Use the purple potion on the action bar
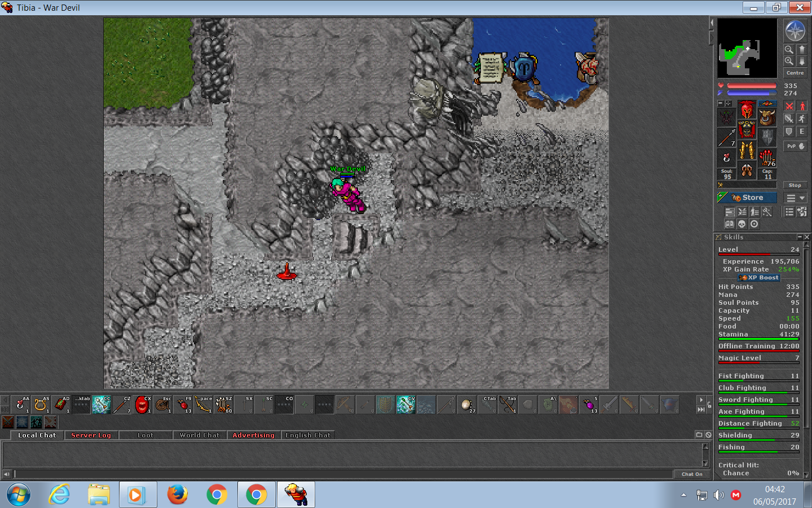The height and width of the screenshot is (508, 812). point(588,405)
